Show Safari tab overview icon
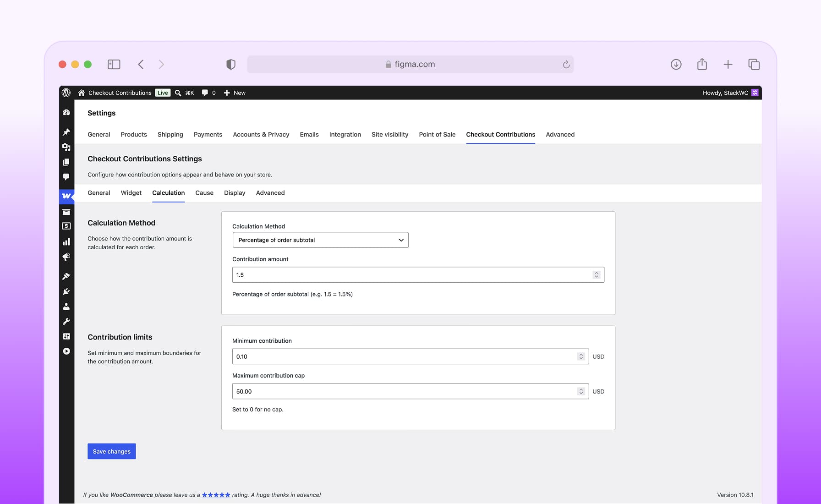Screen dimensions: 821x504 (754, 65)
